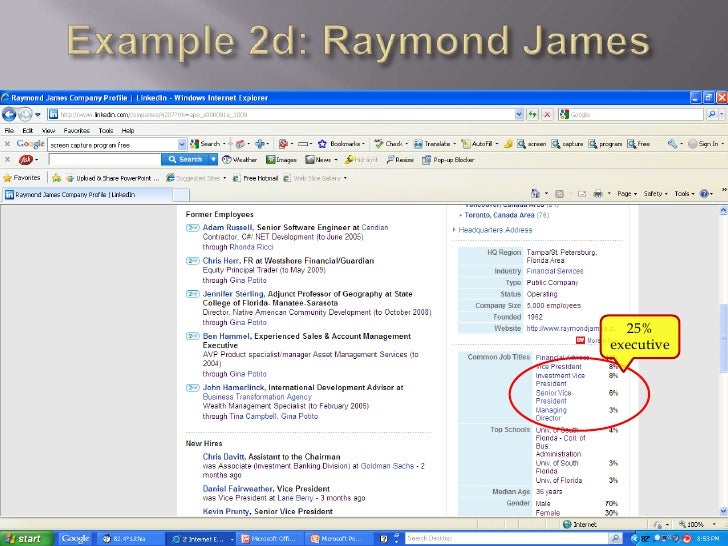Click the Financial Services industry link
Viewport: 728px width, 546px height.
pos(554,271)
